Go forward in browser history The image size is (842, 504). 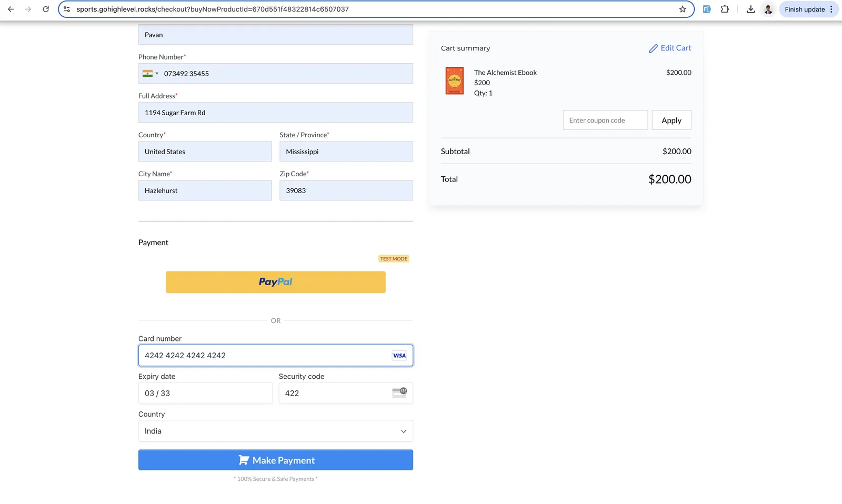28,9
